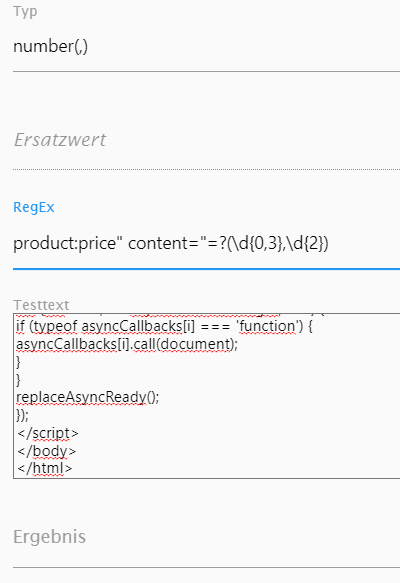Click the </html> line in Testtext
The width and height of the screenshot is (400, 583).
(x=45, y=468)
